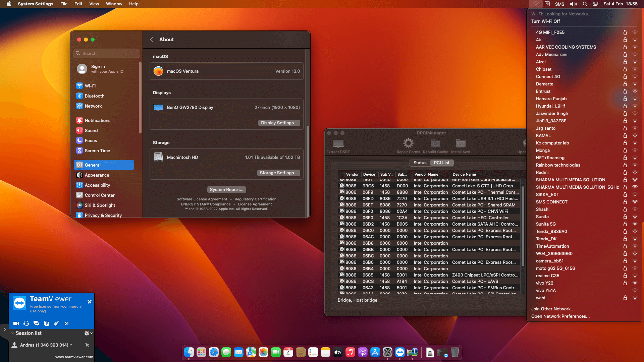Open Accessibility settings pane
This screenshot has width=644, height=362.
(x=104, y=185)
